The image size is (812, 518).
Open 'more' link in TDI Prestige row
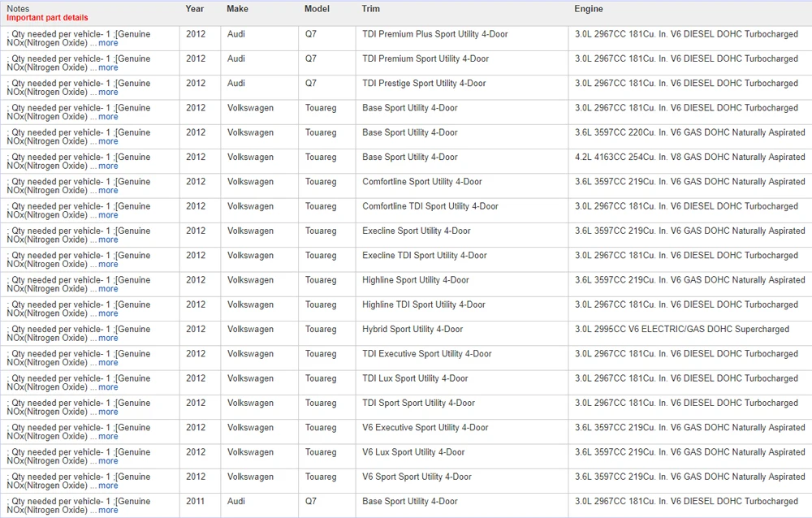108,93
